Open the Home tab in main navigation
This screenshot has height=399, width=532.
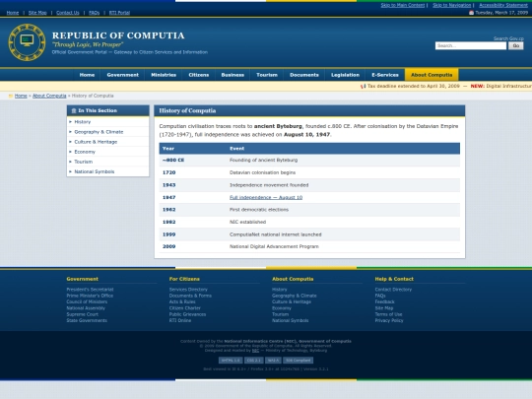(87, 75)
